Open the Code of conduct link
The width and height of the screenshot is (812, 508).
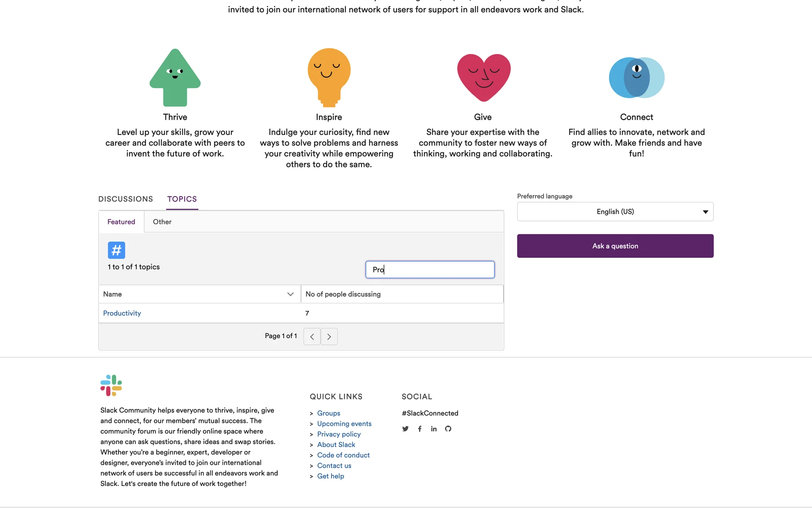[x=343, y=455]
